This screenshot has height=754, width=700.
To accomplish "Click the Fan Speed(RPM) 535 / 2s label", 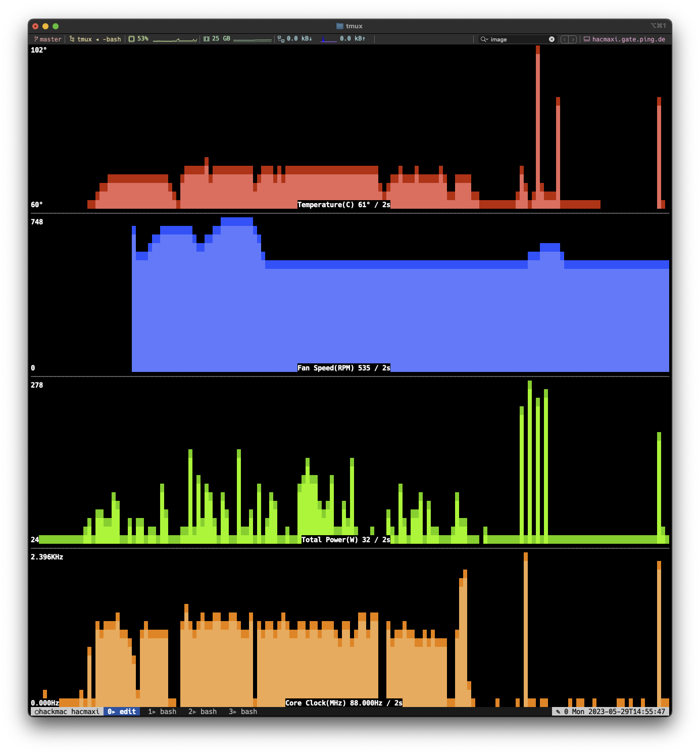I will [x=344, y=368].
